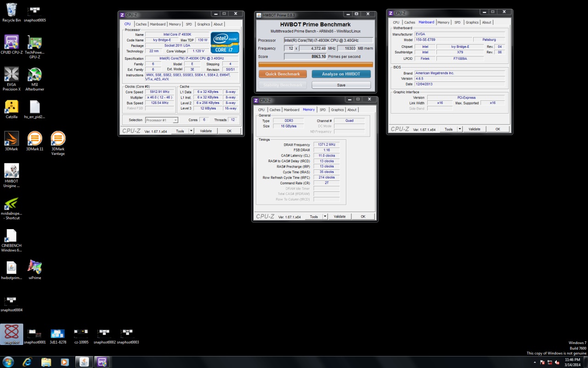Image resolution: width=588 pixels, height=368 pixels.
Task: Click the orange benchmark progress bar
Action: point(316,65)
